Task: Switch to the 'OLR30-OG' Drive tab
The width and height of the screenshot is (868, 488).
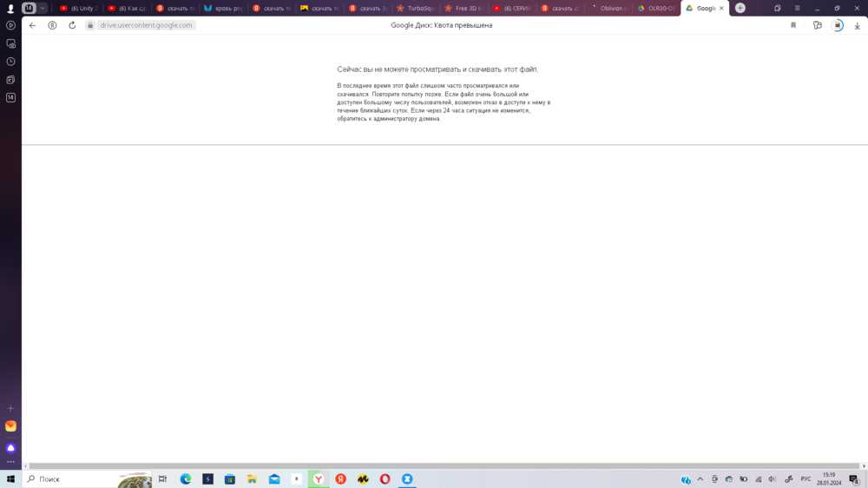Action: (656, 9)
